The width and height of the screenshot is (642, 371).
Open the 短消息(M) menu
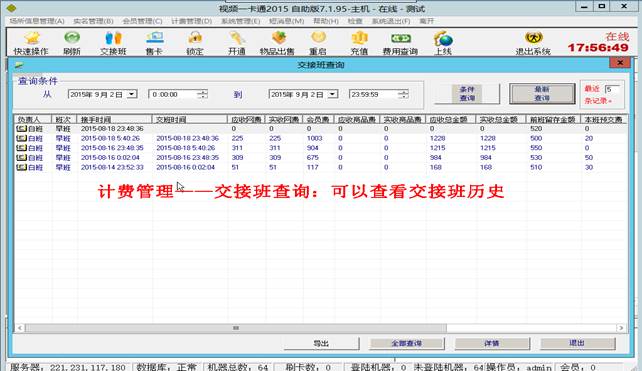click(x=287, y=21)
